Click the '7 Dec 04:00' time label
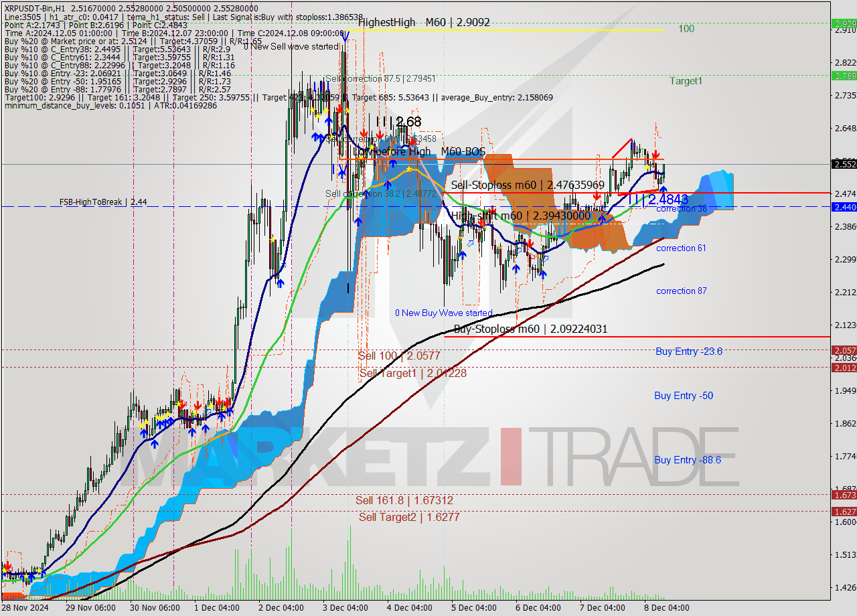This screenshot has height=616, width=857. [602, 607]
